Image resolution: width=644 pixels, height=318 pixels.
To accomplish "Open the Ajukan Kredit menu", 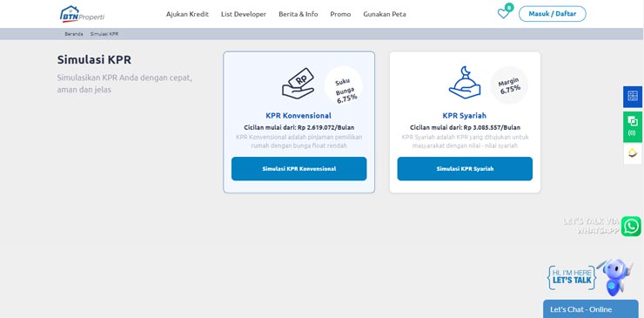I will (x=187, y=14).
